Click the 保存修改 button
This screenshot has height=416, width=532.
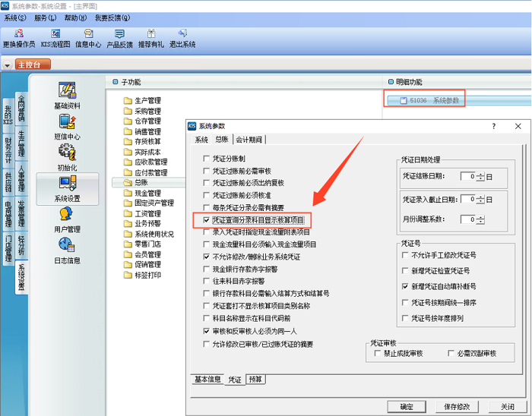click(457, 407)
